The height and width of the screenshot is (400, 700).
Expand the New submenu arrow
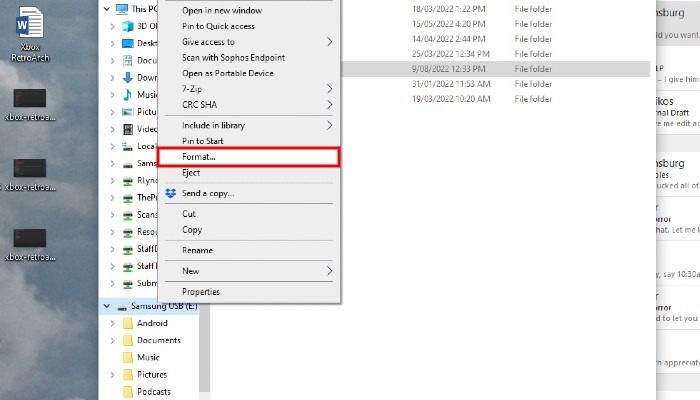tap(330, 271)
